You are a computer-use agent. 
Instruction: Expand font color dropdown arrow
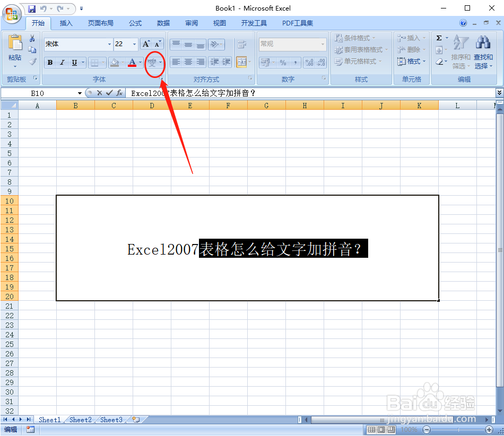click(141, 63)
